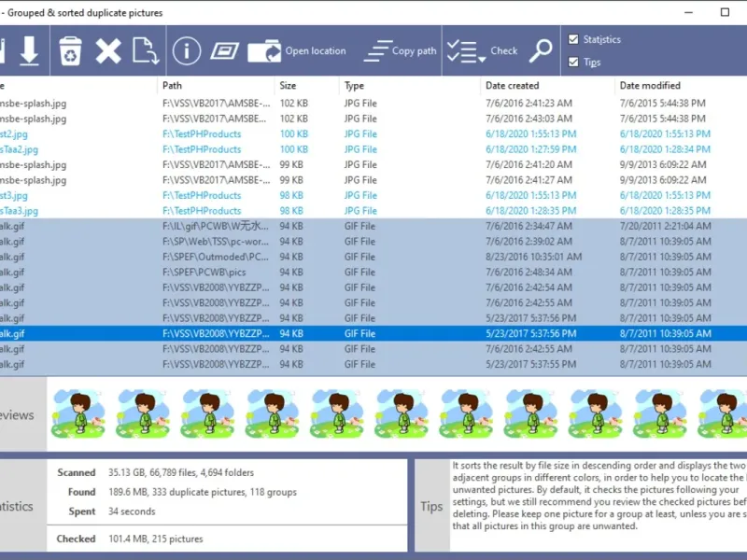Sort by the Date created column header
This screenshot has width=747, height=560.
pos(512,85)
